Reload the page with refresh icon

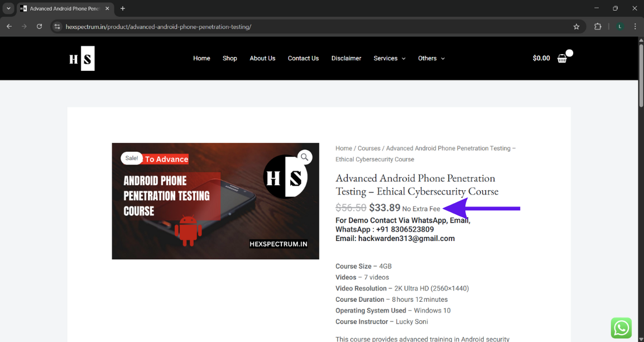[40, 27]
